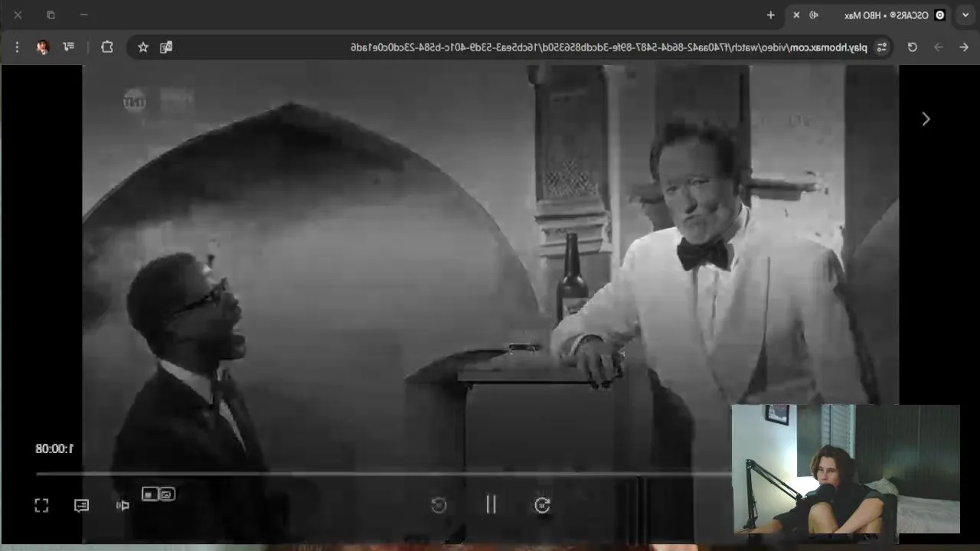The height and width of the screenshot is (551, 980).
Task: Open the subtitles and captions menu
Action: tap(81, 505)
